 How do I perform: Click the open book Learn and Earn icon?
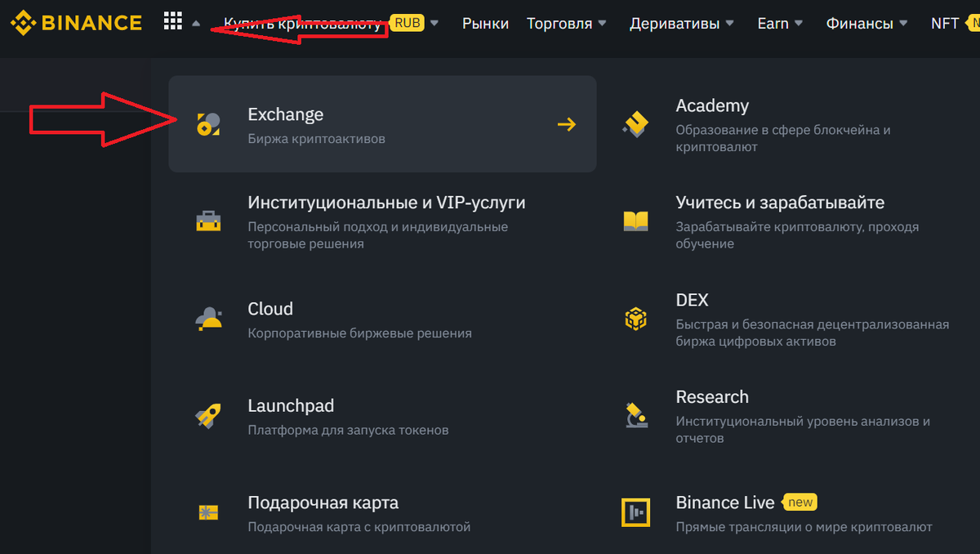(635, 221)
